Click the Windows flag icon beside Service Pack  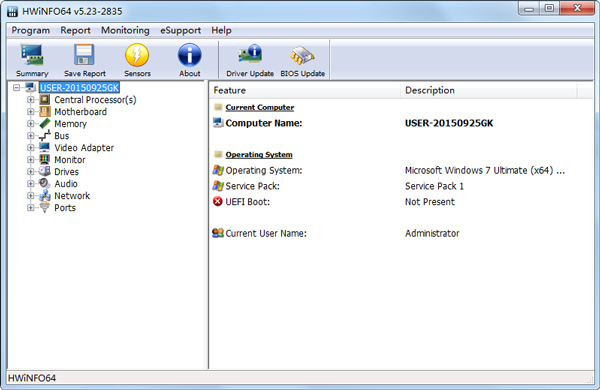[218, 186]
